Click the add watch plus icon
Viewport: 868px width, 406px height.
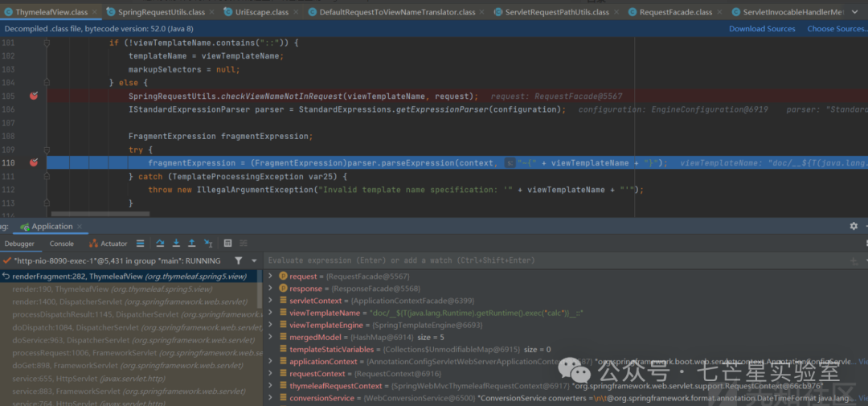(853, 260)
